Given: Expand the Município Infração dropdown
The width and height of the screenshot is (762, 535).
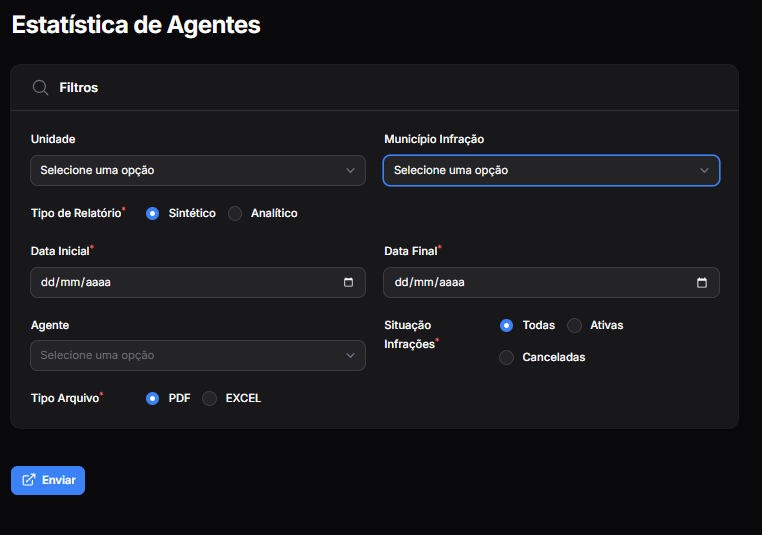Looking at the screenshot, I should (x=551, y=170).
